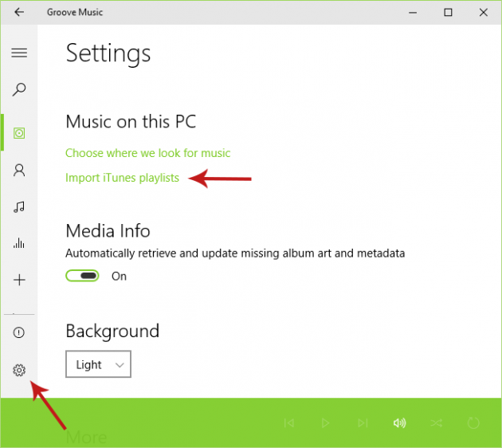The height and width of the screenshot is (448, 502).
Task: Click Choose where we look for music
Action: [147, 153]
